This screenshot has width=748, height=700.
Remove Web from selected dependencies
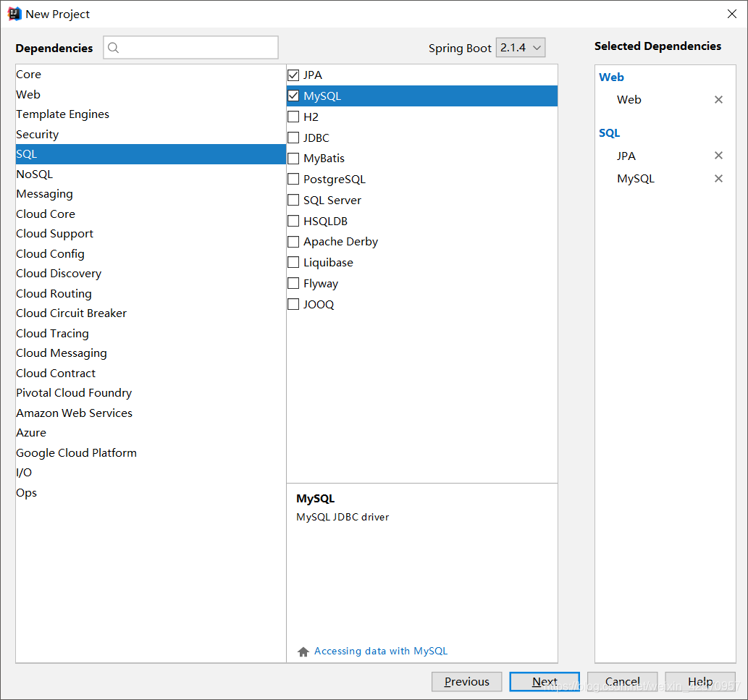pos(718,100)
